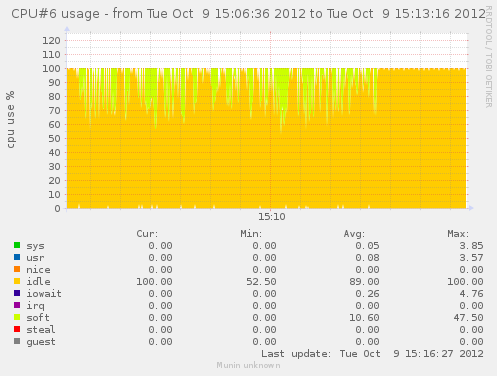This screenshot has width=497, height=376.
Task: Click the CPU#6 usage graph title
Action: coord(249,14)
